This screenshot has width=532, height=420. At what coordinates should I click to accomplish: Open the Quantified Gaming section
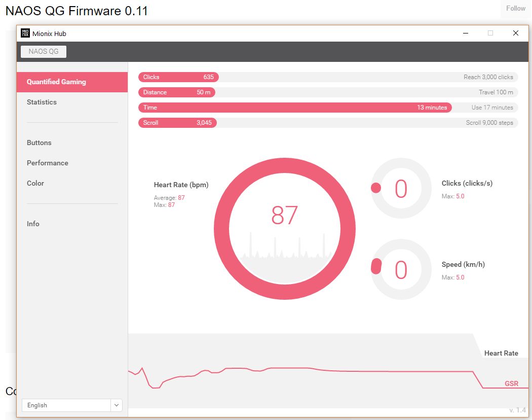pyautogui.click(x=72, y=82)
